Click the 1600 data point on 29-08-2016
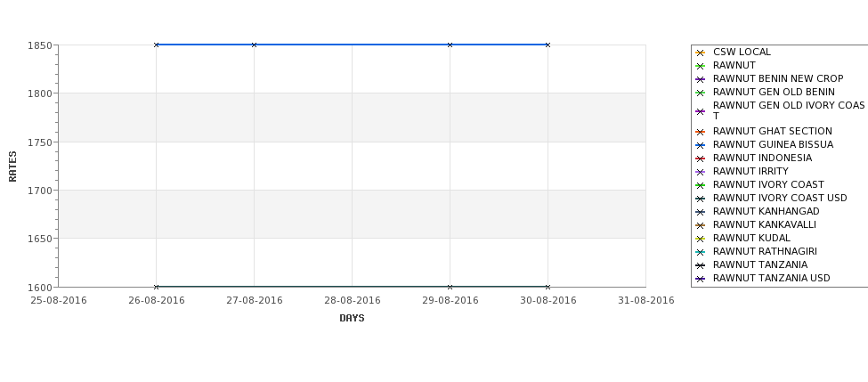This screenshot has height=382, width=868. tap(450, 287)
